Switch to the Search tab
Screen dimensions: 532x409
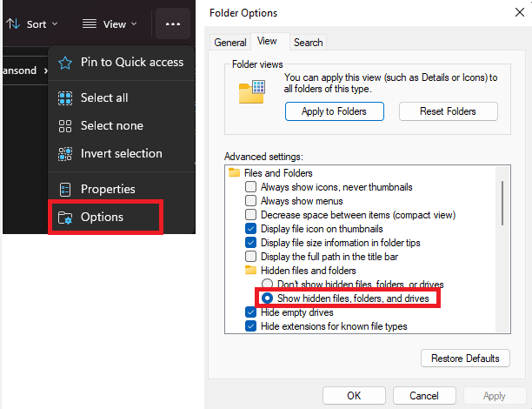[x=308, y=43]
